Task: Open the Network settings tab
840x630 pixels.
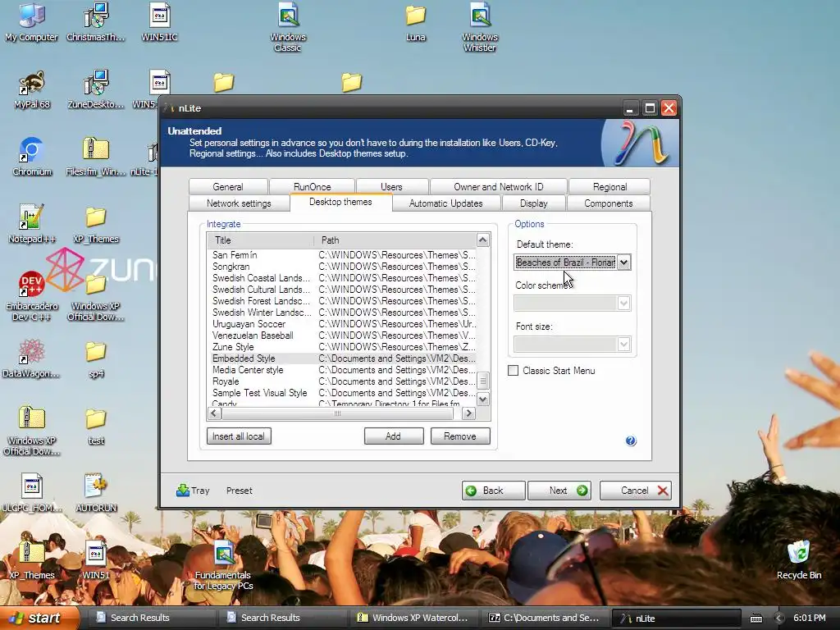Action: point(239,203)
